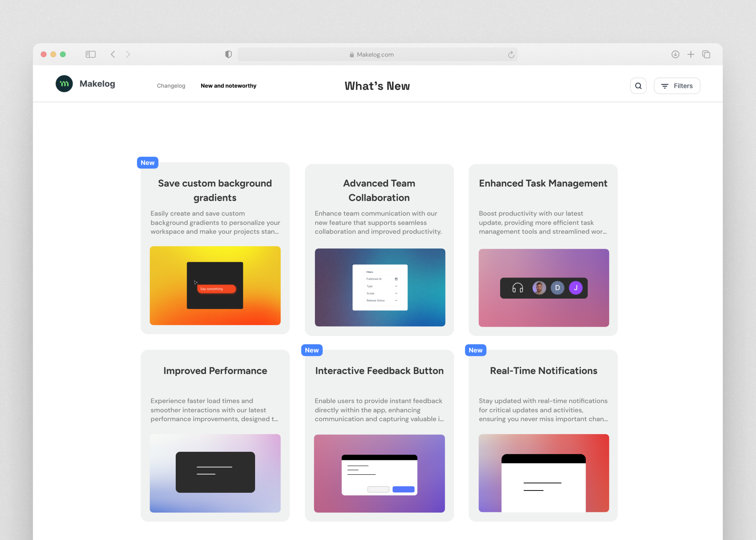Screen dimensions: 756x540
Task: Navigate back using the browser arrow
Action: (x=113, y=54)
